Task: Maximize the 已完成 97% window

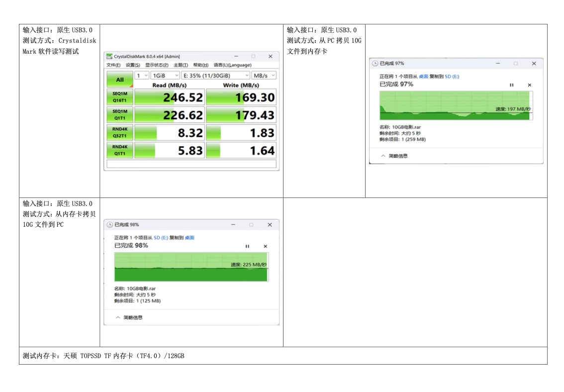Action: 515,63
